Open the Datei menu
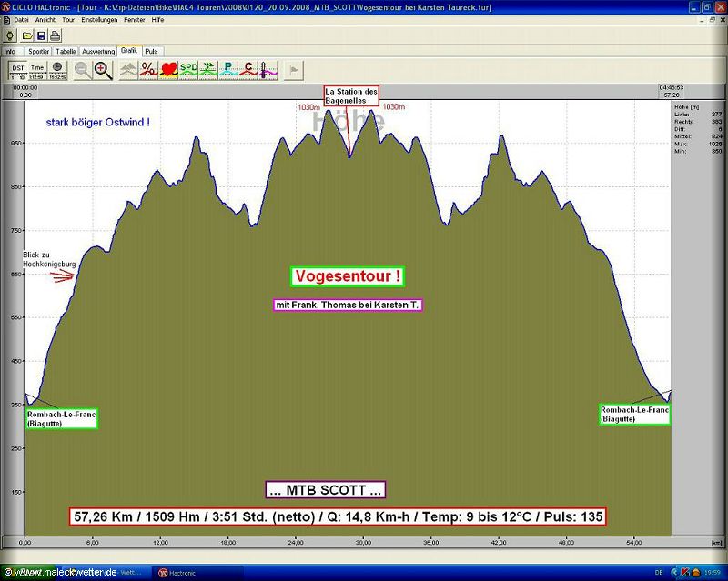Screen dimensions: 728x581 (21, 19)
